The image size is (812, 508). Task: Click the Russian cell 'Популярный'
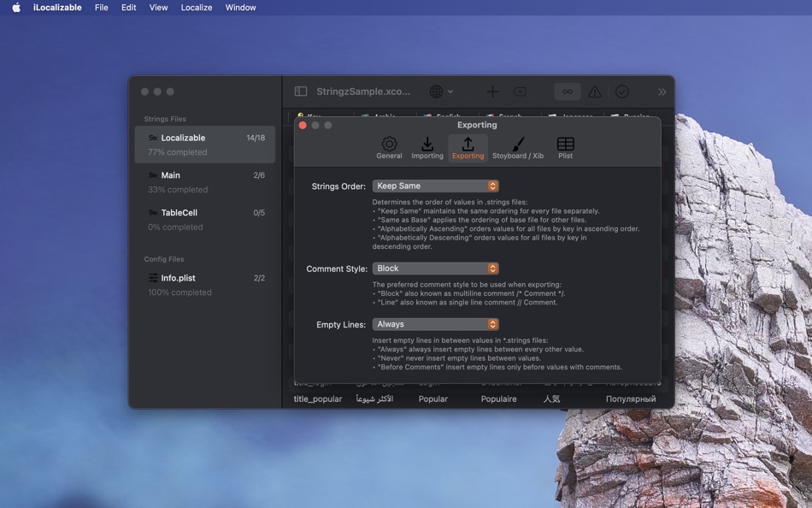coord(631,399)
